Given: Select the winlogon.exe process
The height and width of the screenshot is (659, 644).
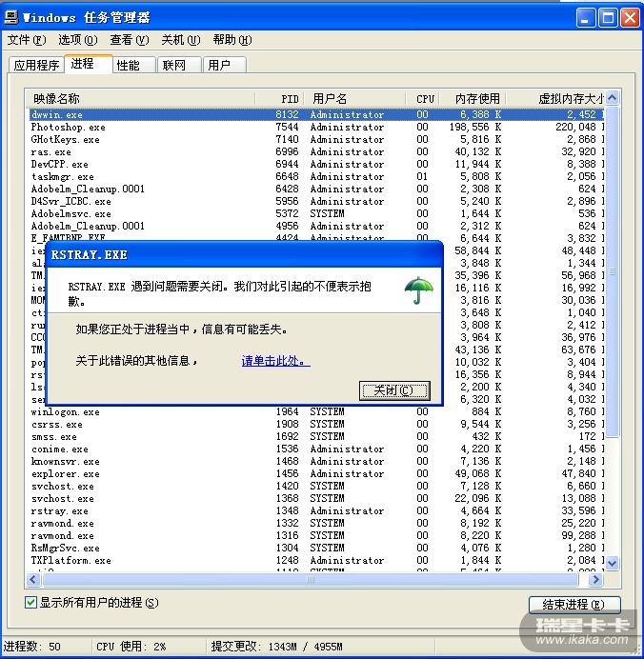Looking at the screenshot, I should coord(316,411).
